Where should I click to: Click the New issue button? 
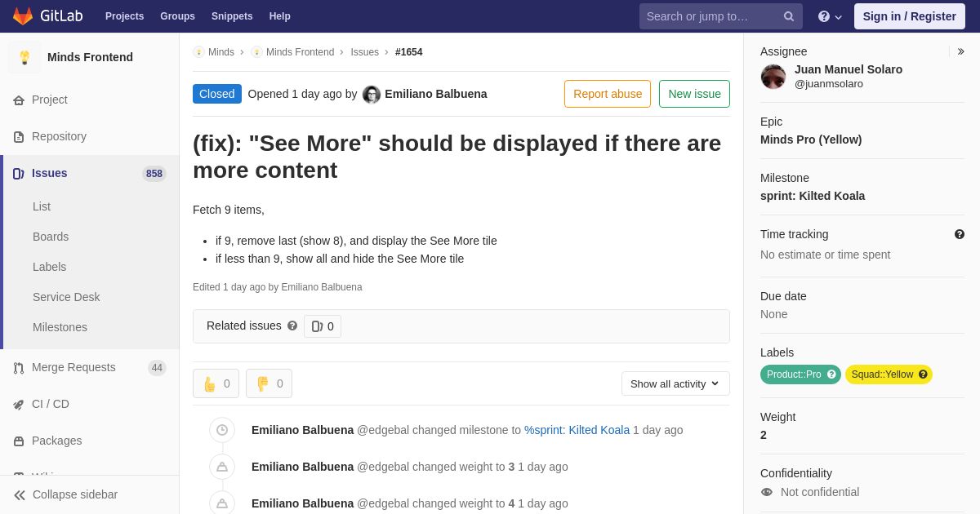[694, 94]
